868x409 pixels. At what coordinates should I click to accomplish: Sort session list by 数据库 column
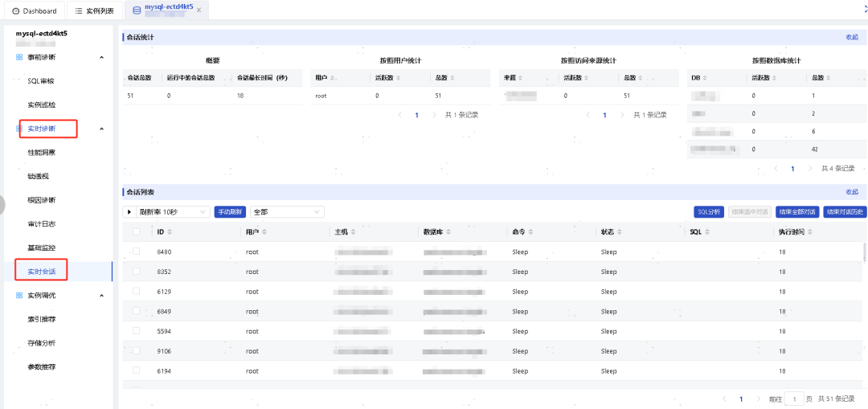coord(448,232)
